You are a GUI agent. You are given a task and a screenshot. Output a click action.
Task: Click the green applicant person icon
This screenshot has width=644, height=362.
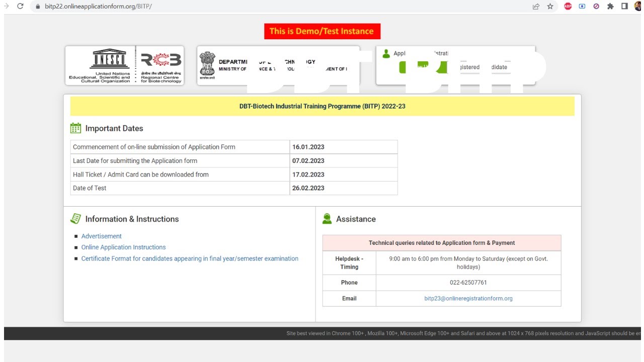[386, 54]
